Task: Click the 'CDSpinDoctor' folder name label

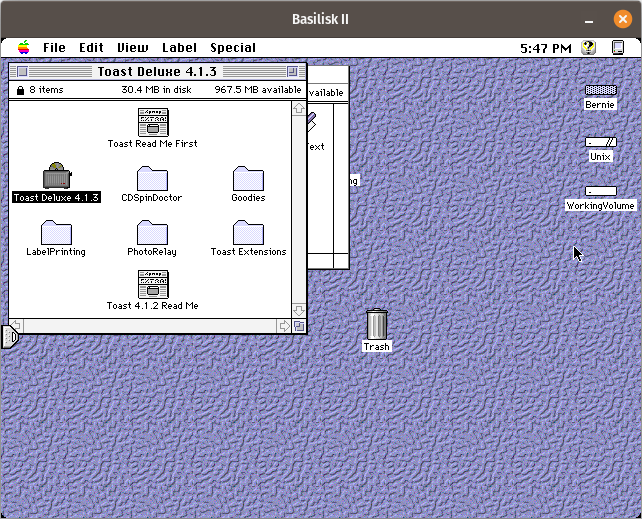Action: coord(152,198)
